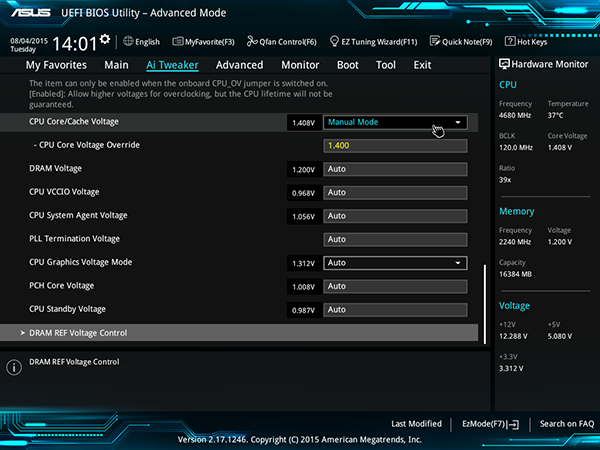
Task: Select the Ai Tweaker tab
Action: click(x=172, y=65)
